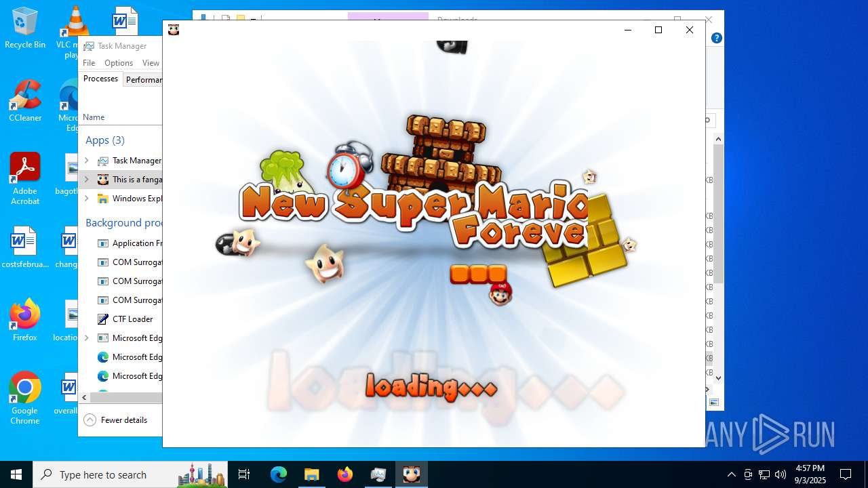Switch to the Performance tab
The width and height of the screenshot is (868, 488).
pyautogui.click(x=143, y=80)
